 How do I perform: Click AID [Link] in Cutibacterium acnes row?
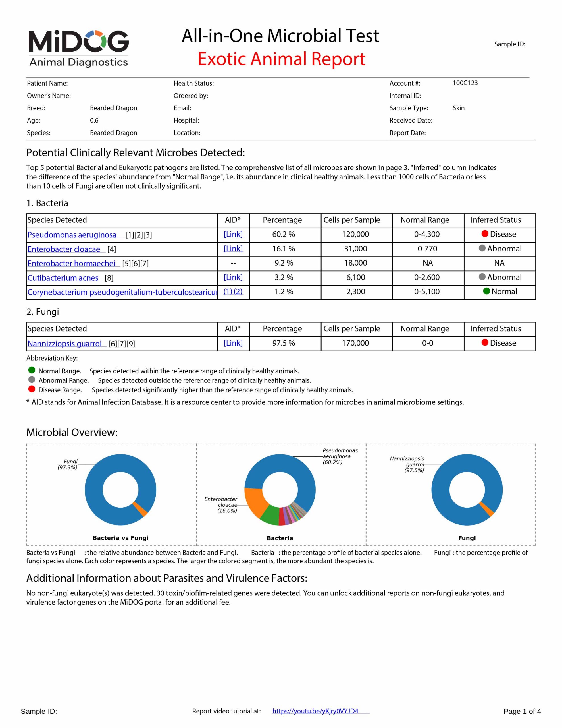click(x=233, y=277)
